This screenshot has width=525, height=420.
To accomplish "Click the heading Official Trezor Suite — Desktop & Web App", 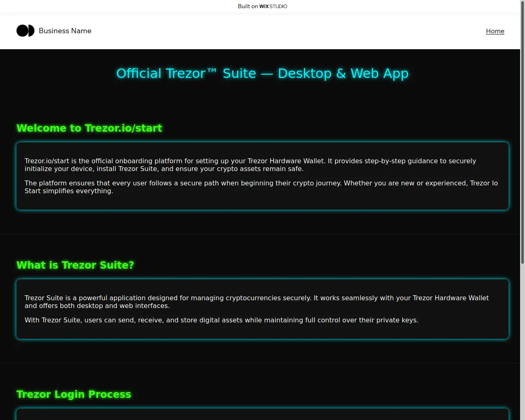I will pyautogui.click(x=262, y=73).
